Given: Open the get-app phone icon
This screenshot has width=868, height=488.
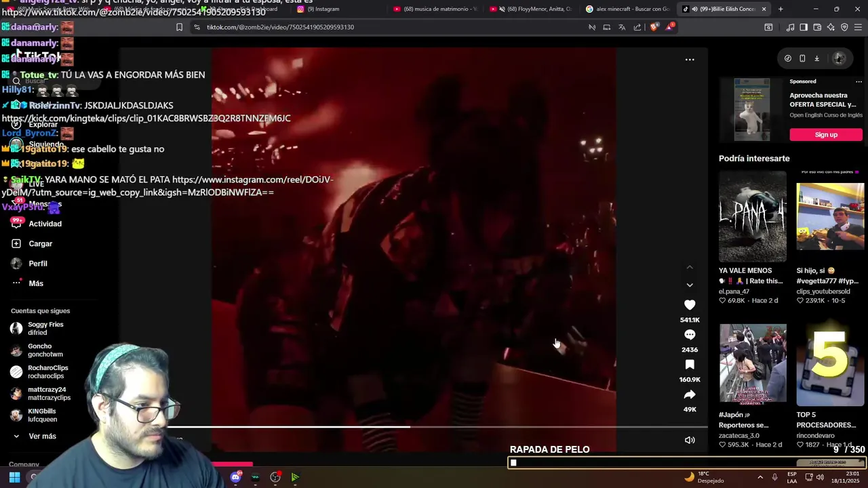Looking at the screenshot, I should 802,58.
